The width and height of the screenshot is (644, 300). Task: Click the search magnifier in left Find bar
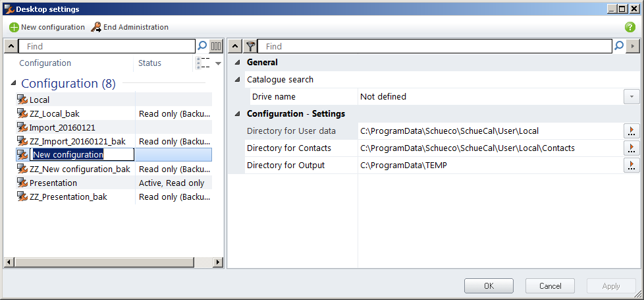[202, 46]
